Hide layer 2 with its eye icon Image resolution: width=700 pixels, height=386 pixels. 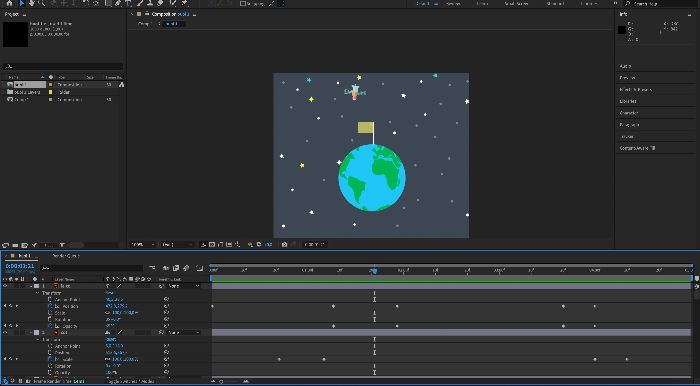click(x=5, y=333)
